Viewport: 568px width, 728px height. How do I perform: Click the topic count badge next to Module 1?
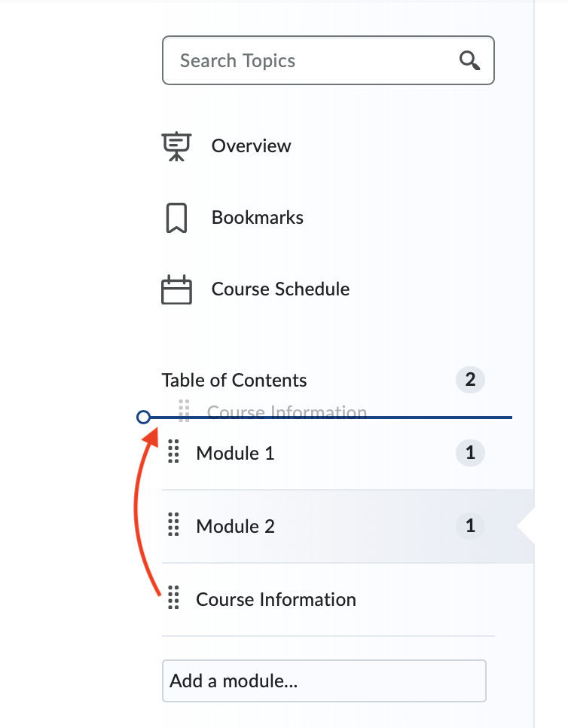pos(470,453)
